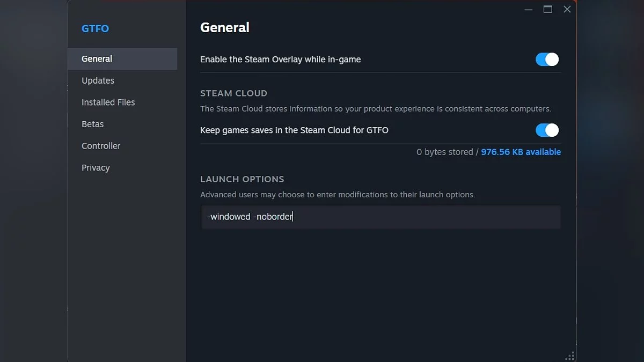
Task: Click the General page heading
Action: tap(224, 28)
